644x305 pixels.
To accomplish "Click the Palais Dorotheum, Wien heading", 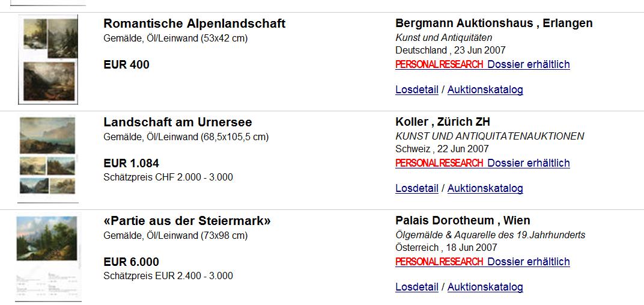I will coord(463,220).
